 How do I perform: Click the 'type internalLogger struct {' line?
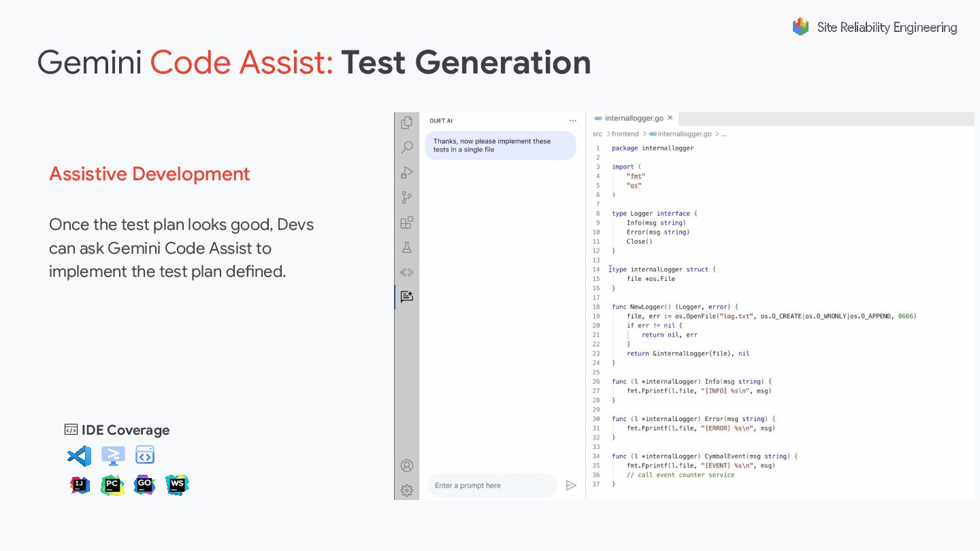pyautogui.click(x=664, y=269)
